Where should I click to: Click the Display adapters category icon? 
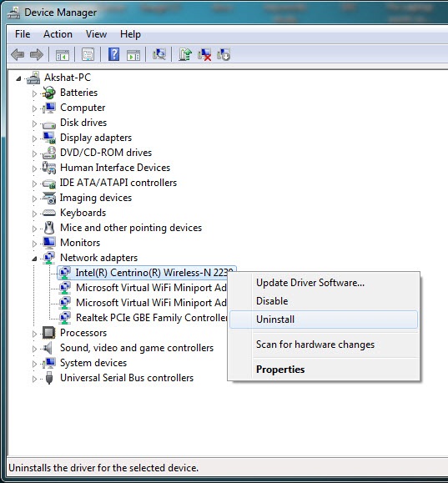click(x=49, y=138)
